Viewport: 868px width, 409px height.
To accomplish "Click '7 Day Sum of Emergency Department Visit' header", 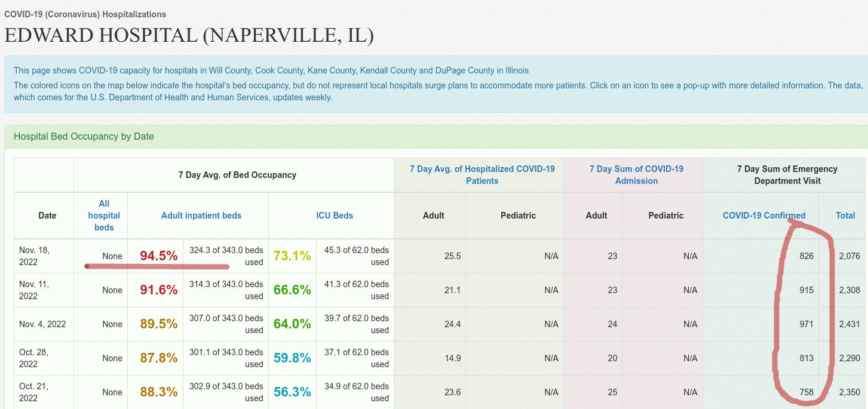I will point(787,175).
